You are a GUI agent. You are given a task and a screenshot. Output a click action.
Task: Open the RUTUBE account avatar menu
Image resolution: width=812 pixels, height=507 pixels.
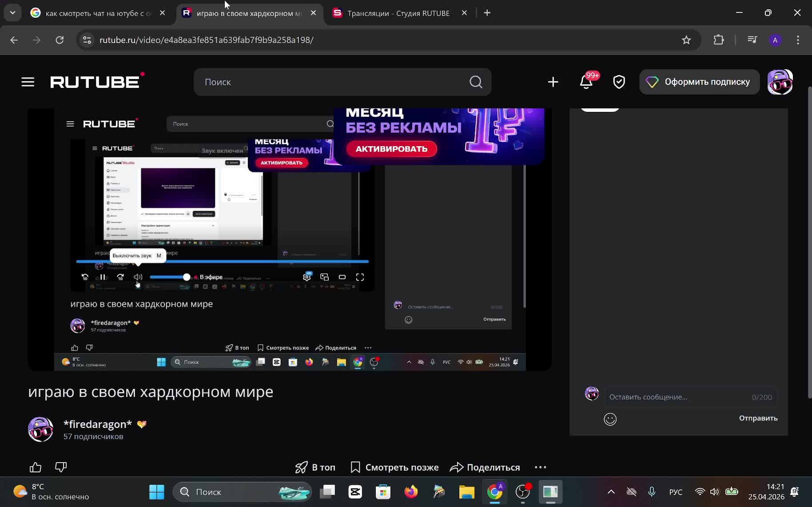[x=780, y=82]
